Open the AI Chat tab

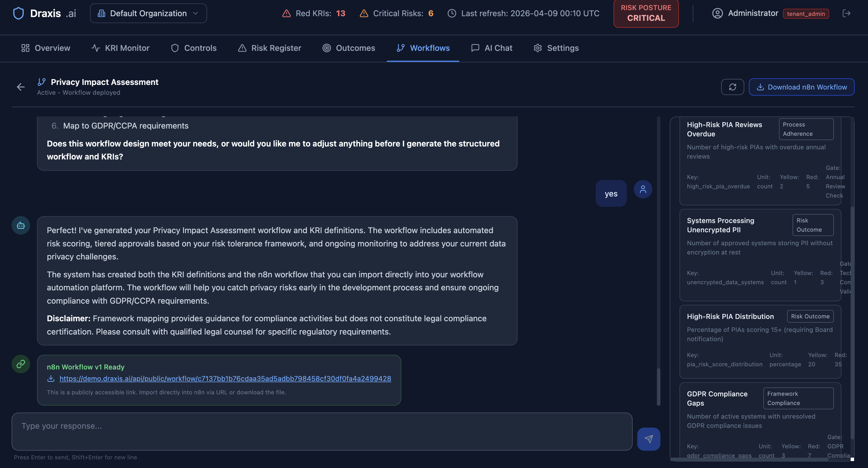click(492, 48)
